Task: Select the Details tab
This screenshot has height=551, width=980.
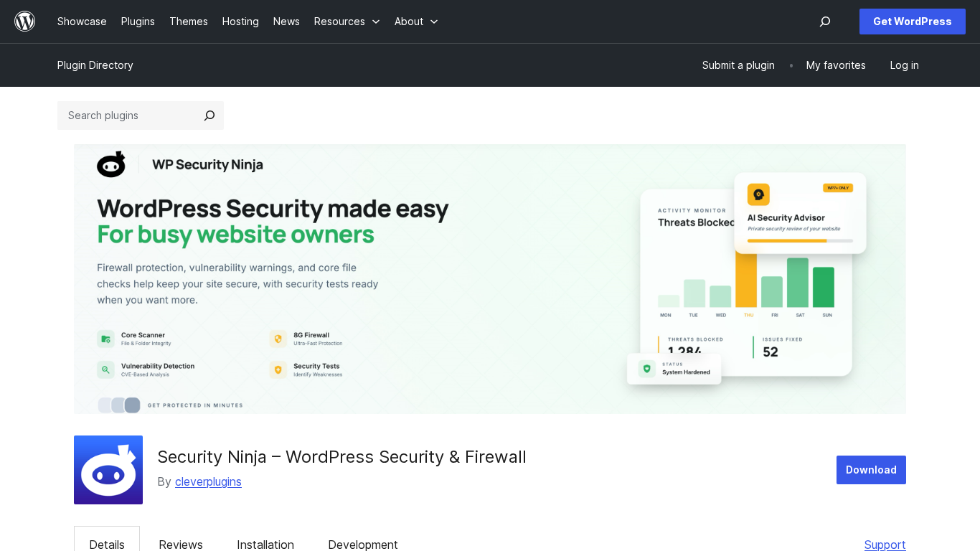Action: pyautogui.click(x=107, y=545)
